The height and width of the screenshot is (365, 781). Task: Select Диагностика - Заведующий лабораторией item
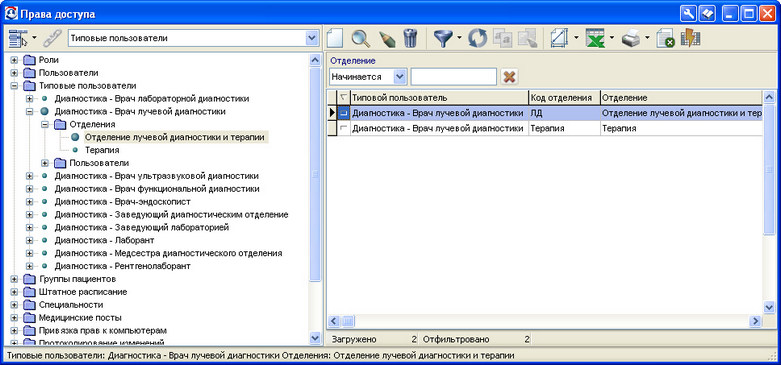coord(141,228)
